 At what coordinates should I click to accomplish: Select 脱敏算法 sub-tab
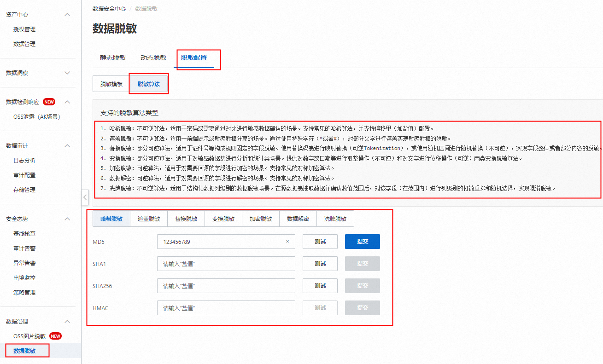pos(149,84)
